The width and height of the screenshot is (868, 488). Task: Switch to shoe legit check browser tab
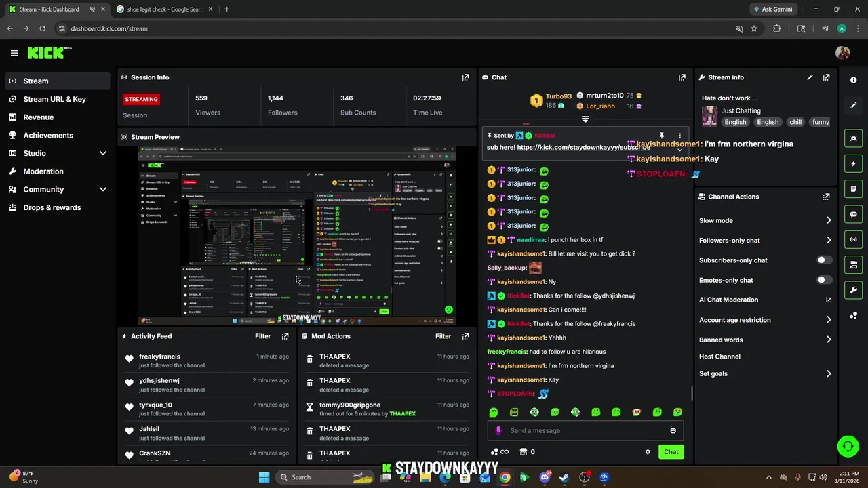click(x=164, y=9)
